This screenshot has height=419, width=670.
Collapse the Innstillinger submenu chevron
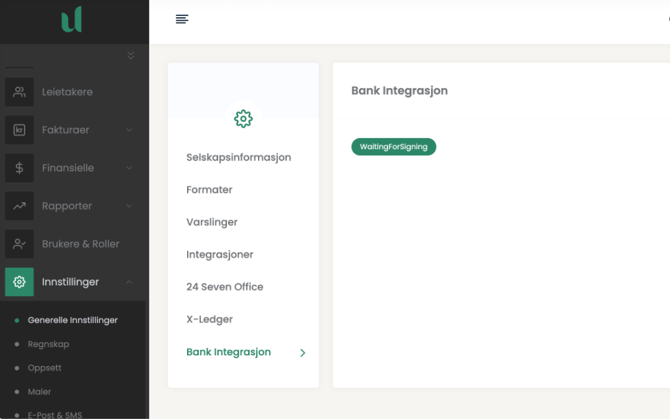(x=129, y=282)
